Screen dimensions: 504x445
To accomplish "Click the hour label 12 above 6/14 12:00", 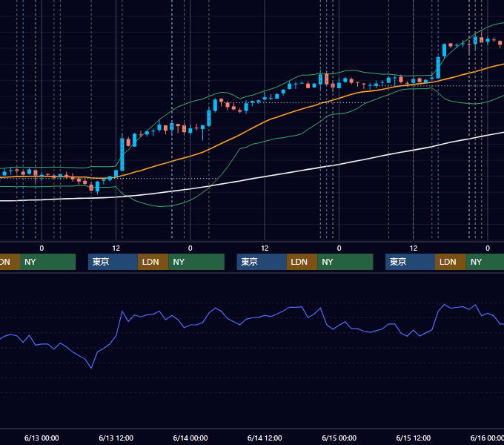I will tap(265, 248).
